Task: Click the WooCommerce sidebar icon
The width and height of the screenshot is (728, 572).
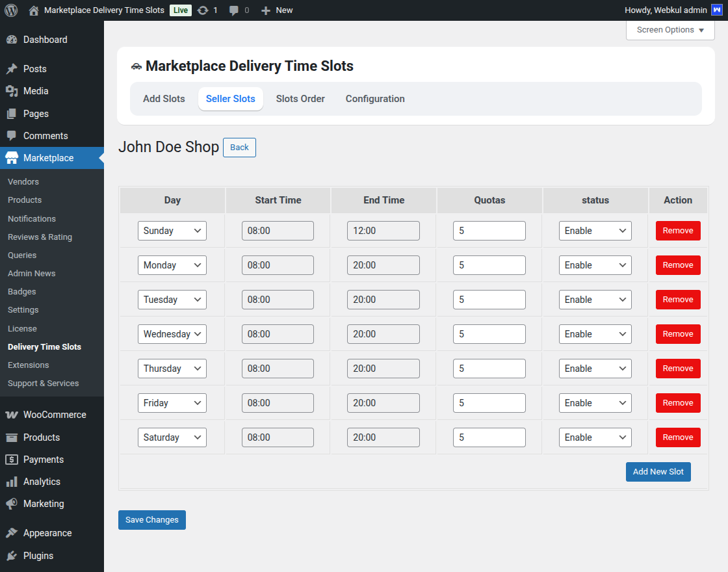Action: click(12, 415)
